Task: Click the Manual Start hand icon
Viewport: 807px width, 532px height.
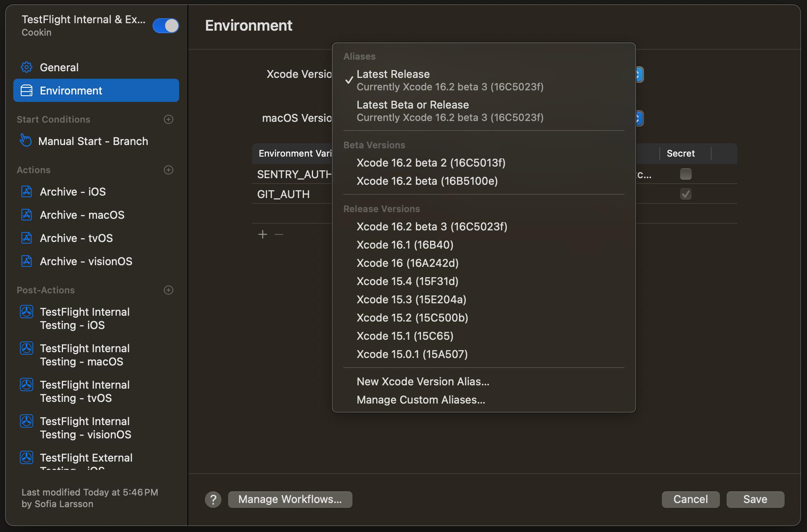Action: pyautogui.click(x=26, y=140)
